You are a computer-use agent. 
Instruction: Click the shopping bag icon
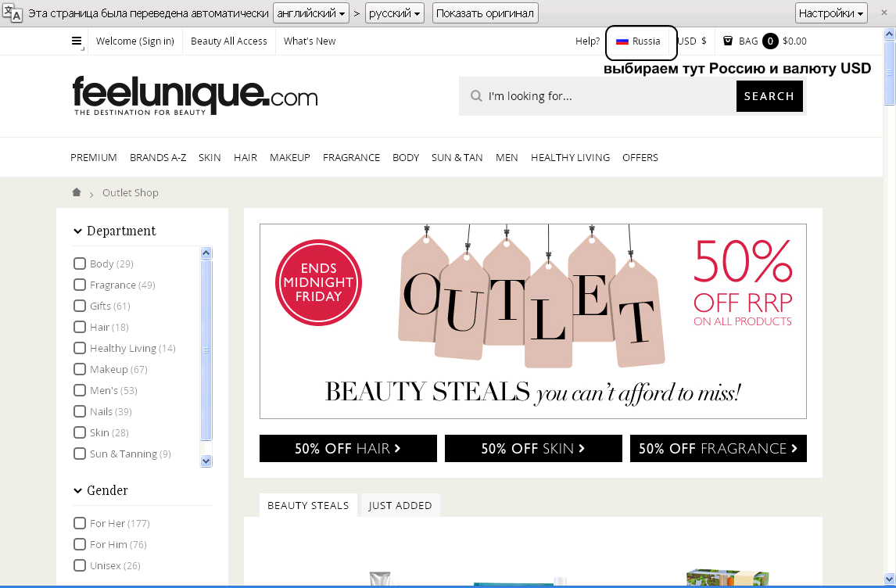click(x=728, y=41)
